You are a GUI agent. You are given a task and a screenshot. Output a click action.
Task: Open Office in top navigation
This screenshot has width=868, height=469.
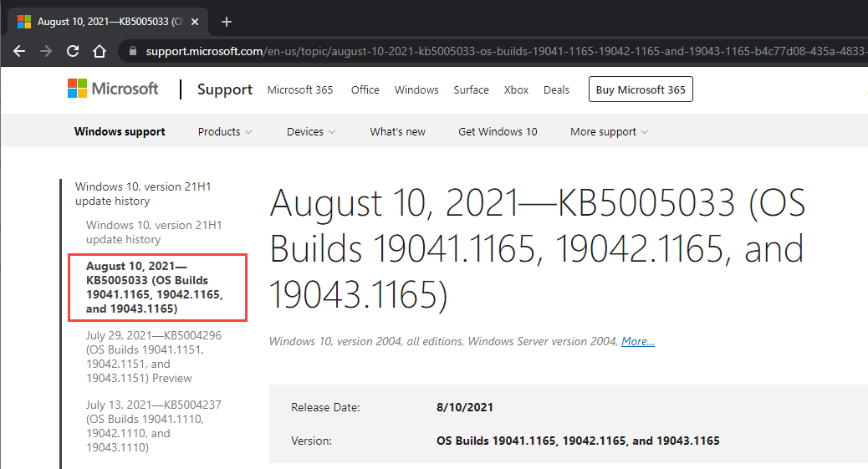coord(365,89)
